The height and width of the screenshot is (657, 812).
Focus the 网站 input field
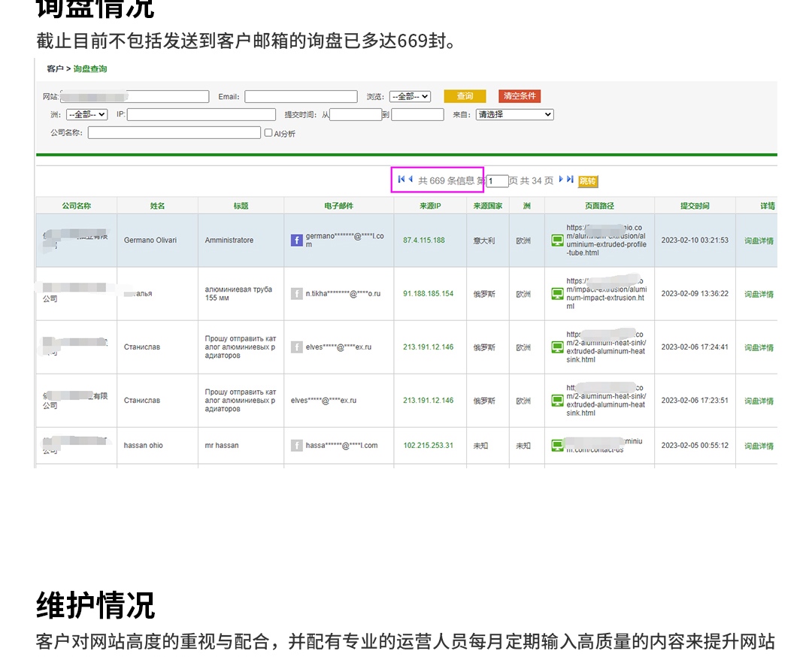click(135, 96)
